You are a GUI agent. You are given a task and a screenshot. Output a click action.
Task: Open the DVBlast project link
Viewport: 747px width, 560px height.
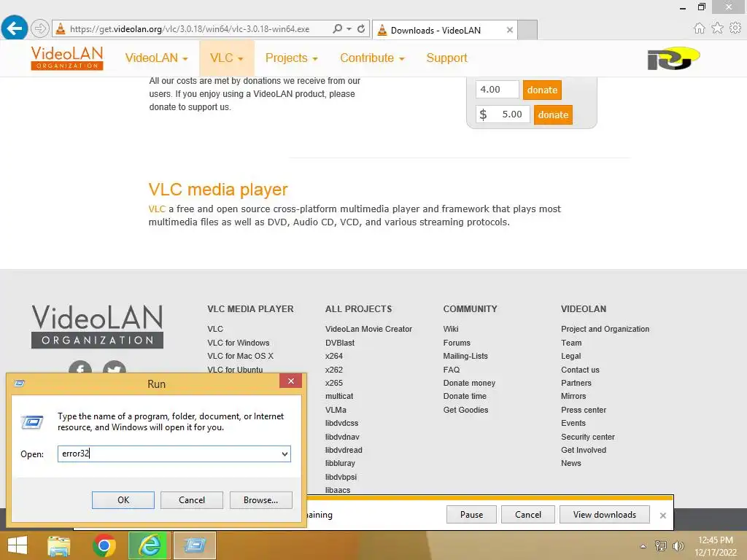tap(340, 343)
